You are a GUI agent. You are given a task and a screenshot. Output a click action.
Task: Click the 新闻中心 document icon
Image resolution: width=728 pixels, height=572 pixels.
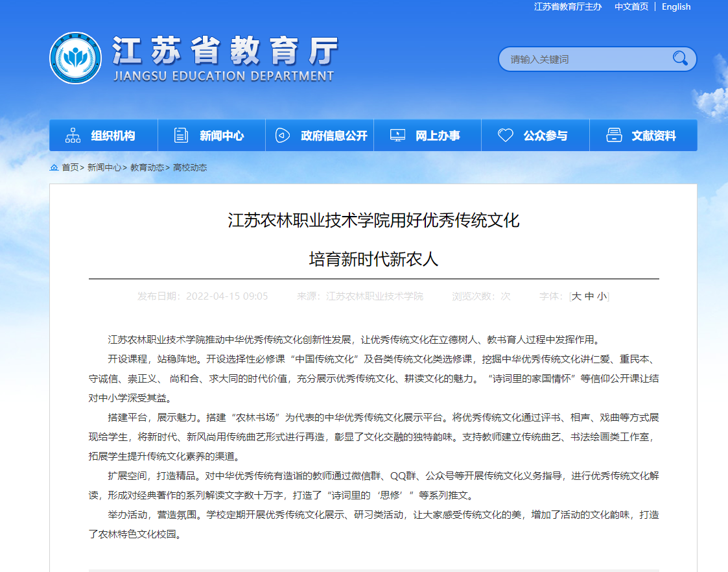click(x=182, y=136)
